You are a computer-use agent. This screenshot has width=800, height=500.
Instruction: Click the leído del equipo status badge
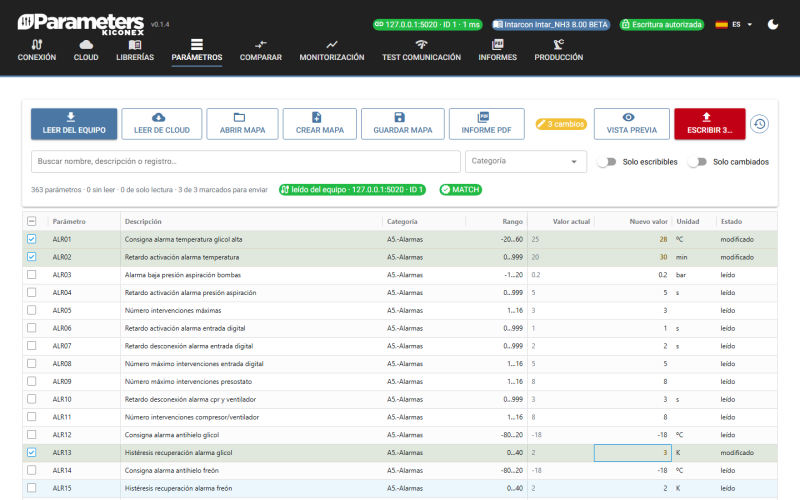click(x=352, y=190)
